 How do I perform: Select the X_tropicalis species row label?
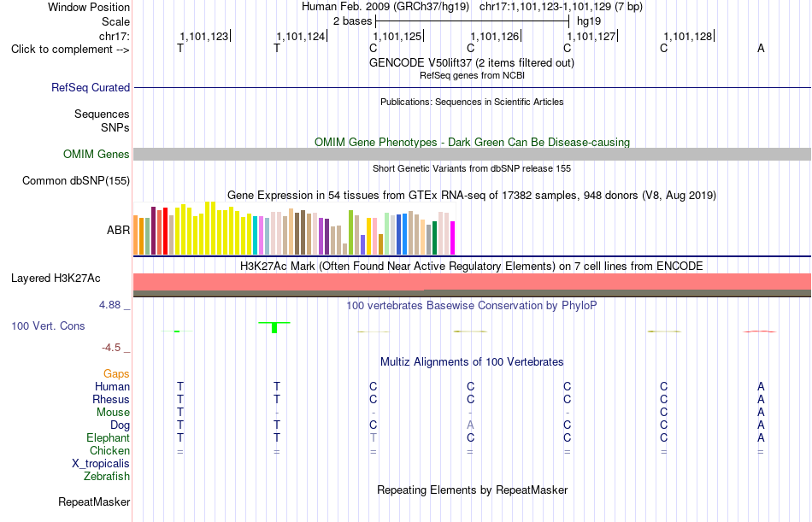click(101, 464)
